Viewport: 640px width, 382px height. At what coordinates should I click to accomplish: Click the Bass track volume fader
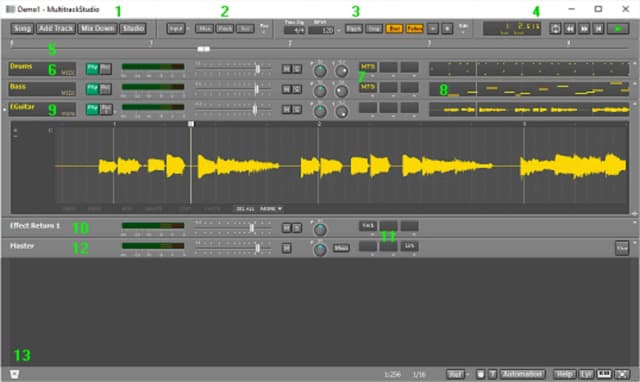pos(256,89)
